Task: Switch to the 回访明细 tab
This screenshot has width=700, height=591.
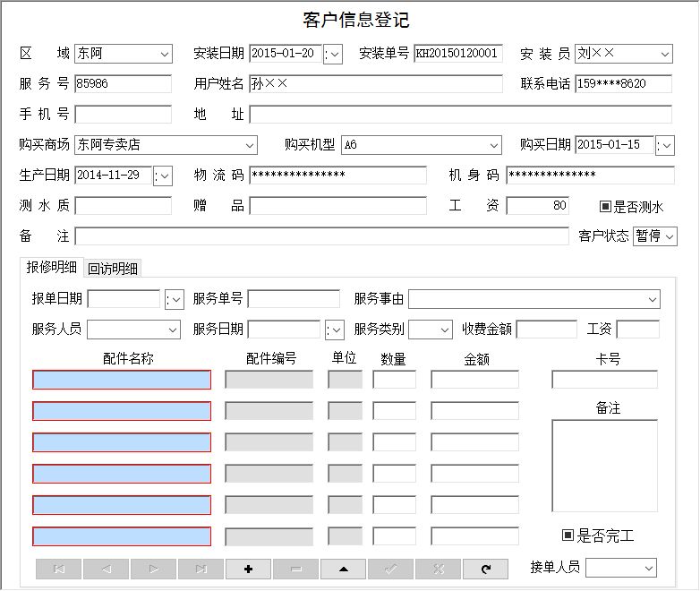Action: click(x=113, y=268)
